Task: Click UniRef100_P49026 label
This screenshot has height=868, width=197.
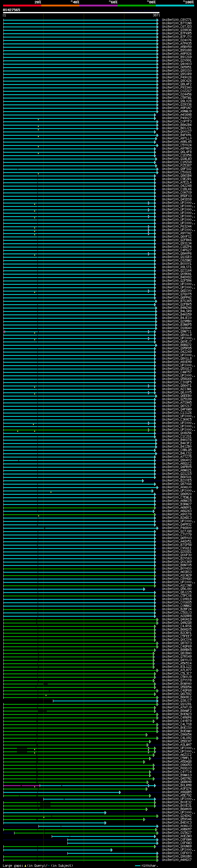Action: 177,78
